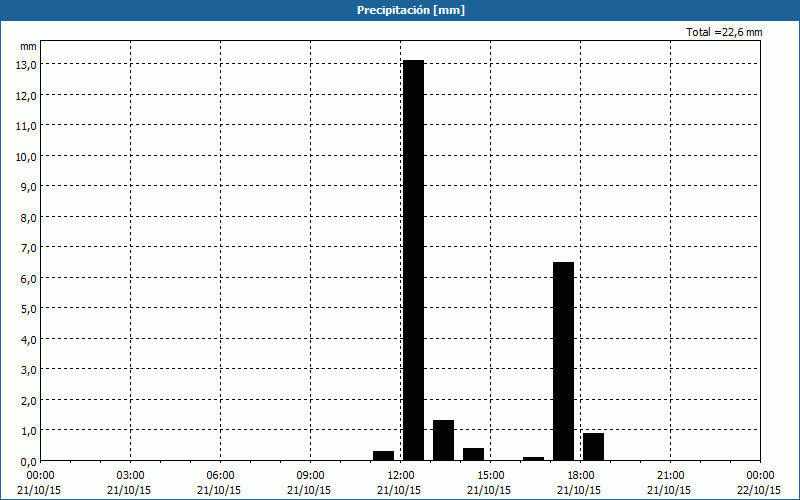Click the tiny bar after 16:00
The width and height of the screenshot is (800, 500).
pyautogui.click(x=534, y=459)
